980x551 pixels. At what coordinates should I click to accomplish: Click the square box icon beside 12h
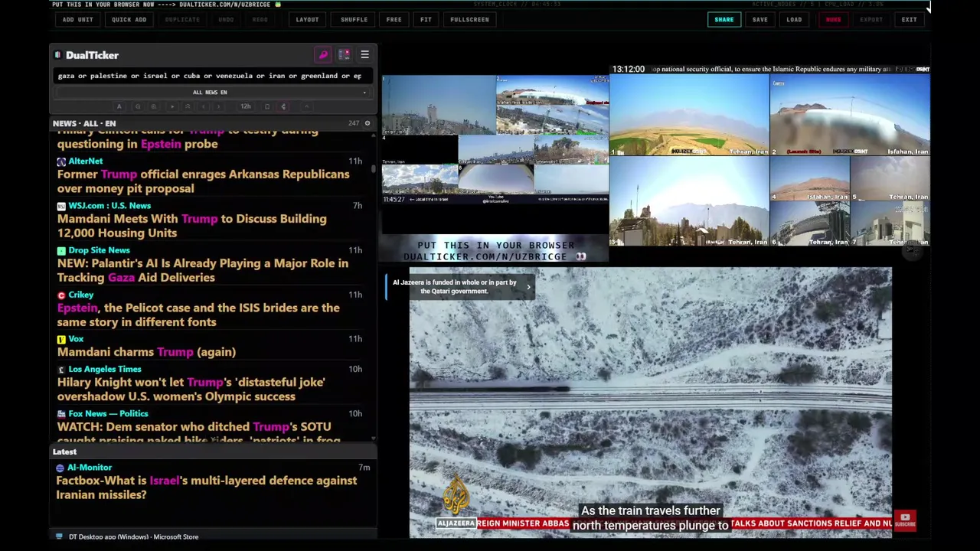click(x=267, y=106)
